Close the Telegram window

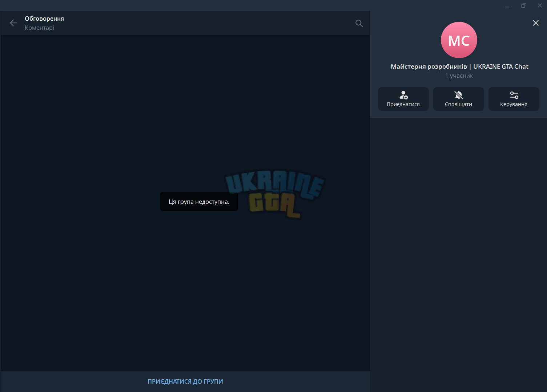pos(540,5)
